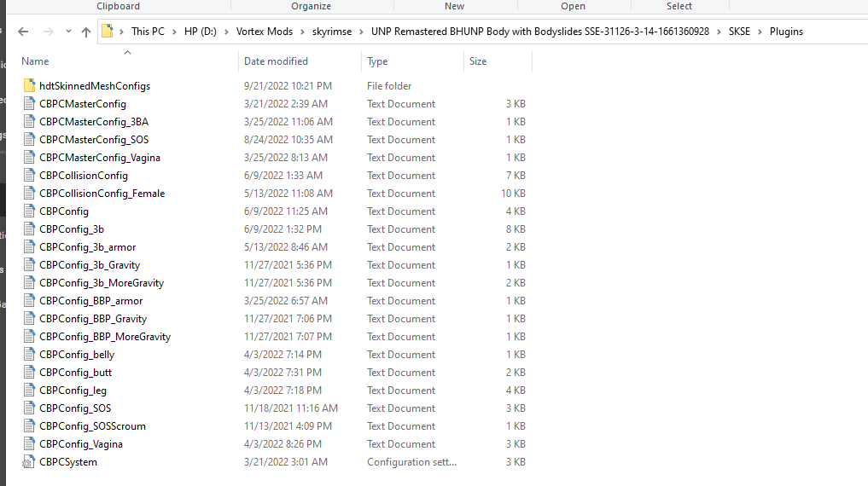Click the CBPConfig_3b_MoreGravity file name
868x486 pixels.
click(102, 283)
